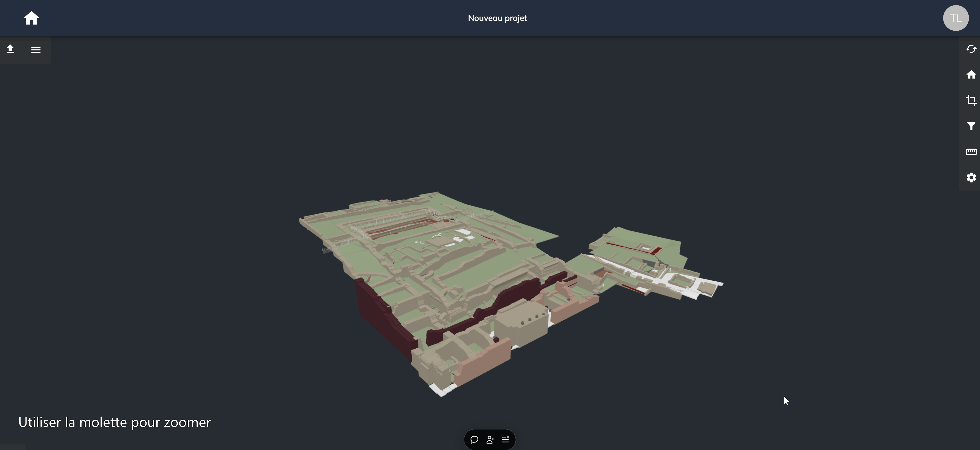Image resolution: width=980 pixels, height=450 pixels.
Task: Open the TL user avatar menu
Action: point(956,18)
